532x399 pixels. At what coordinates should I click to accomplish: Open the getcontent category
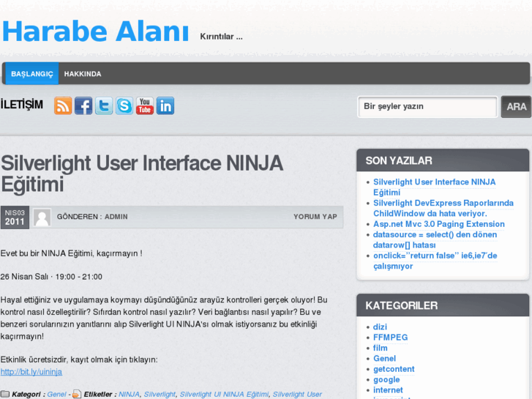(x=394, y=369)
